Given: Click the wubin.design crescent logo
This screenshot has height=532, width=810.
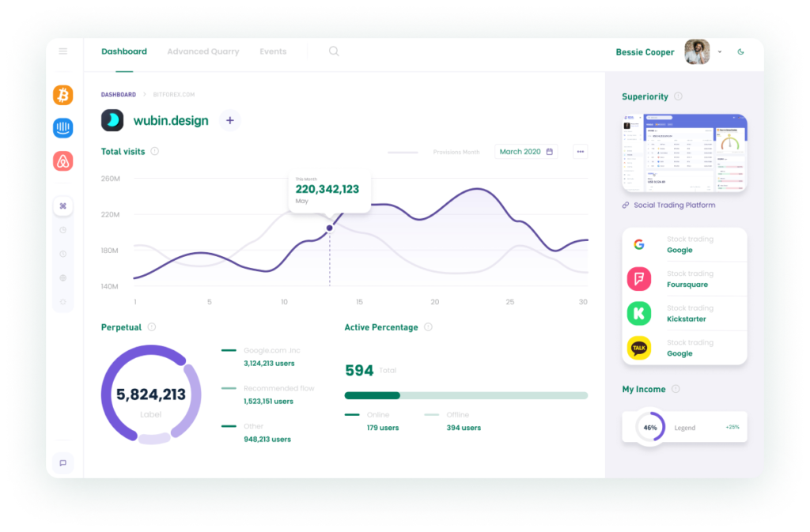Looking at the screenshot, I should coord(112,120).
